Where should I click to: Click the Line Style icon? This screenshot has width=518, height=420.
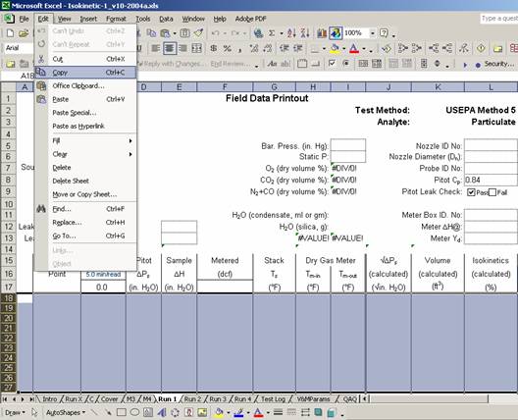tap(279, 412)
